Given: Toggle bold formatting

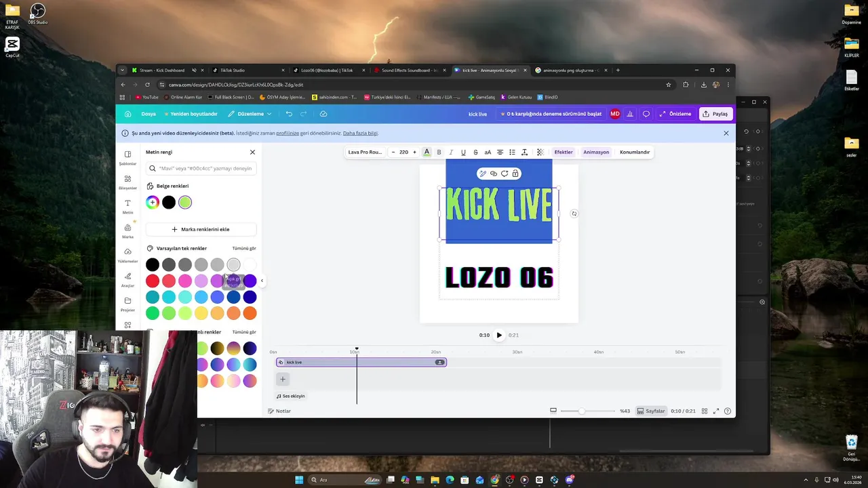Looking at the screenshot, I should [x=439, y=152].
